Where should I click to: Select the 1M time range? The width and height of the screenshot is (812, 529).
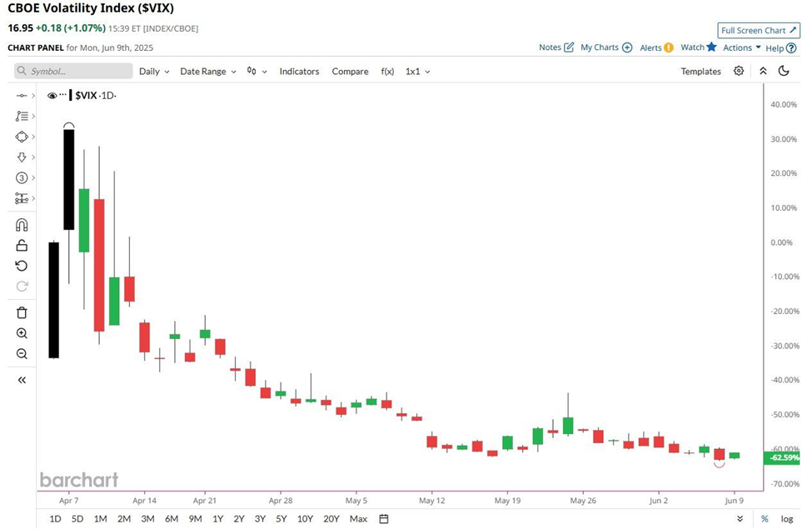click(x=101, y=519)
